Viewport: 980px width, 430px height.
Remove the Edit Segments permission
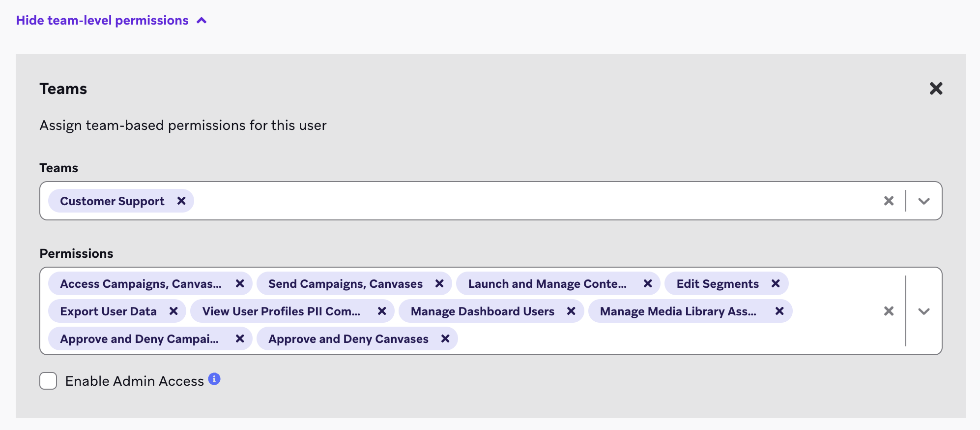point(776,283)
